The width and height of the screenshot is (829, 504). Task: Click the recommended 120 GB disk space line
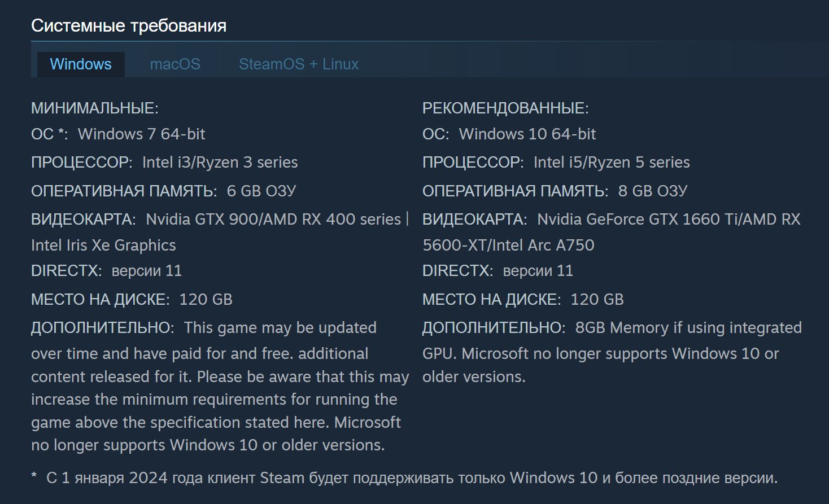[523, 300]
